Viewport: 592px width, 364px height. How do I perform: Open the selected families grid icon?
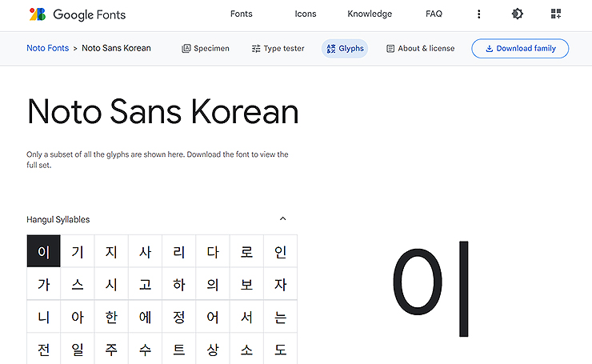pos(556,14)
